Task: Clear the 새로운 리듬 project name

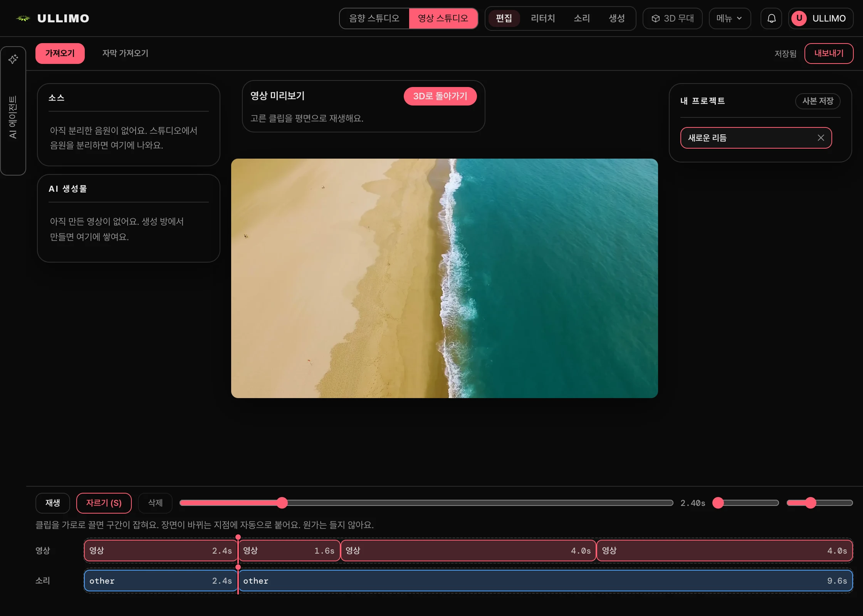Action: coord(821,138)
